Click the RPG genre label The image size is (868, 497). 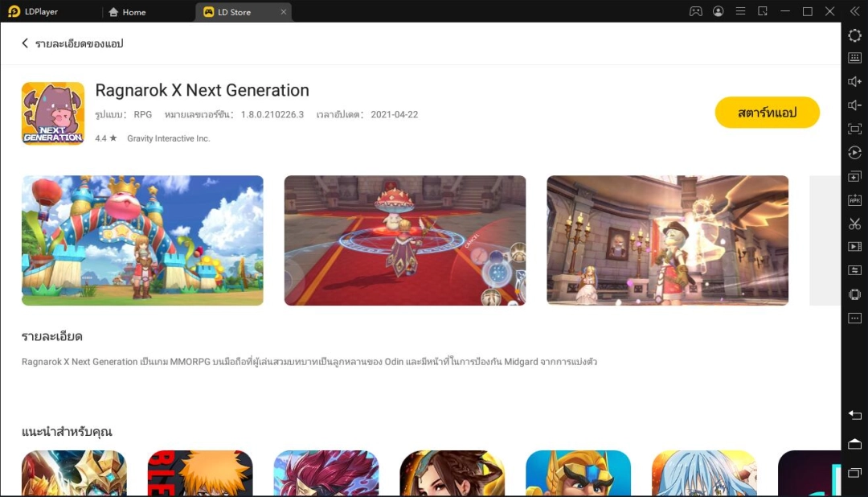pyautogui.click(x=143, y=115)
